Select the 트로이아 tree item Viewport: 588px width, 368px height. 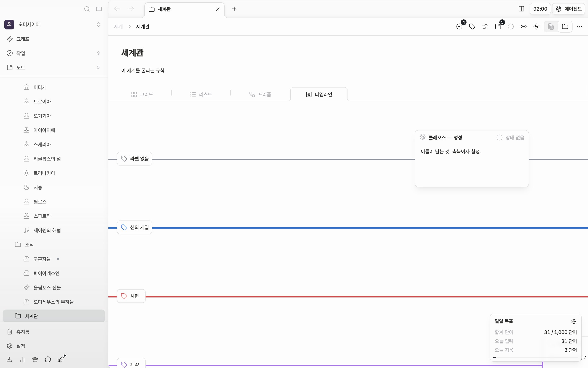coord(54,101)
